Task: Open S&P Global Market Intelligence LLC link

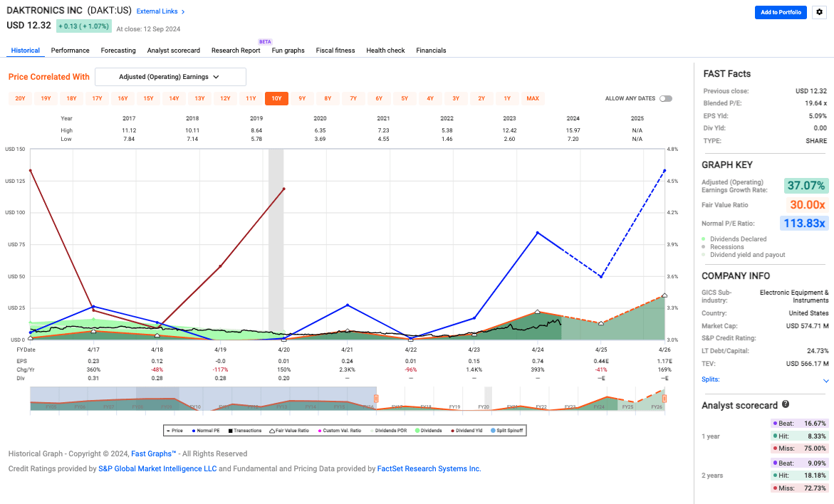Action: (x=157, y=468)
